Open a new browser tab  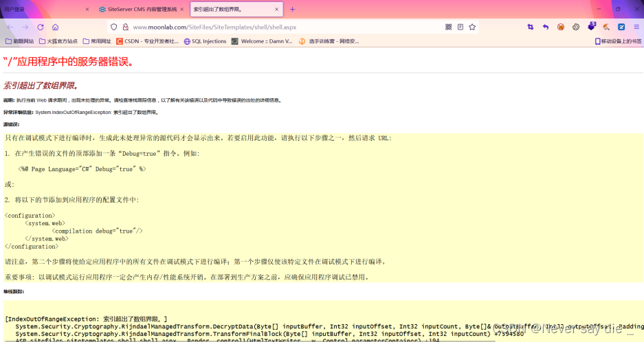pyautogui.click(x=292, y=9)
